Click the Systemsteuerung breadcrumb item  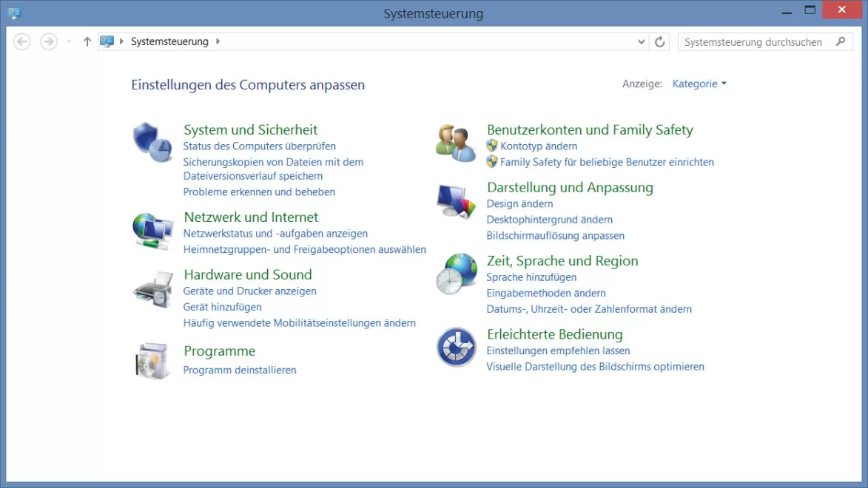pos(169,41)
